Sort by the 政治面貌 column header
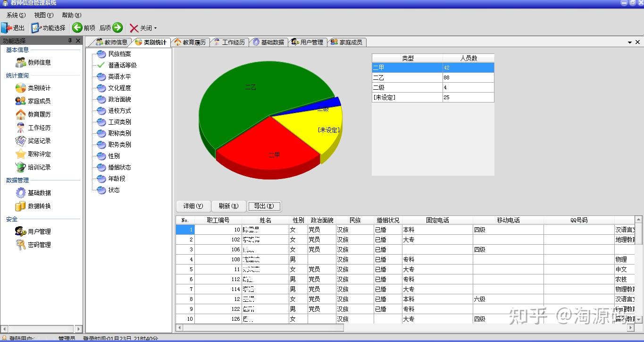This screenshot has height=342, width=644. [322, 220]
